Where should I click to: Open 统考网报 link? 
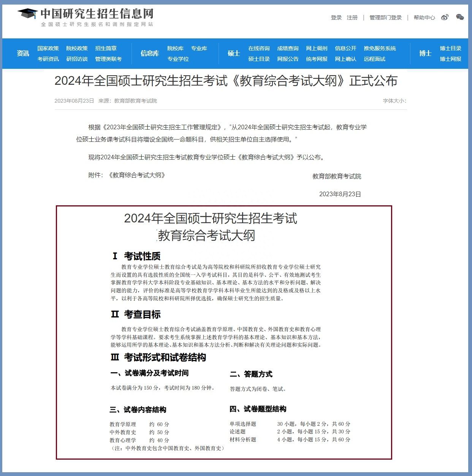coord(317,59)
